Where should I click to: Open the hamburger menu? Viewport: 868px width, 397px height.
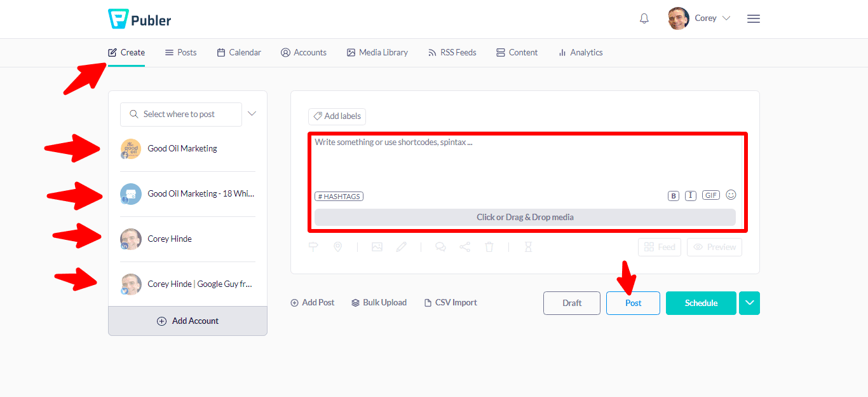tap(754, 18)
